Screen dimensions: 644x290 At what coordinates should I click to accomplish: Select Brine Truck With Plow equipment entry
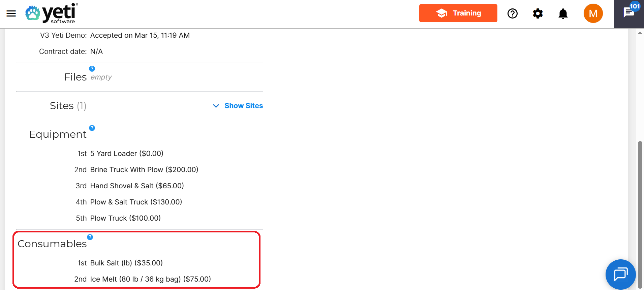click(144, 170)
